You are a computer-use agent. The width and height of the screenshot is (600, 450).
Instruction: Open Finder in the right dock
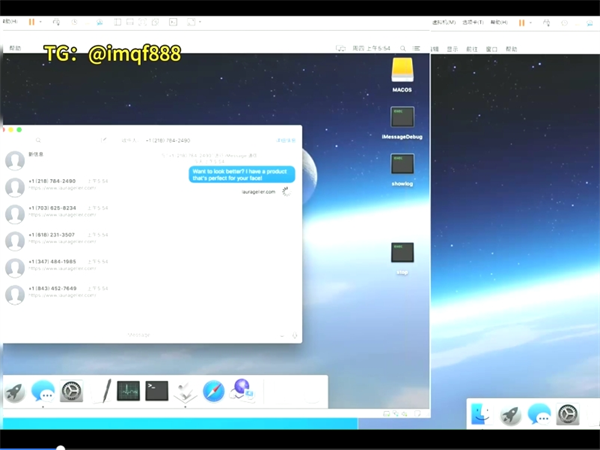481,415
